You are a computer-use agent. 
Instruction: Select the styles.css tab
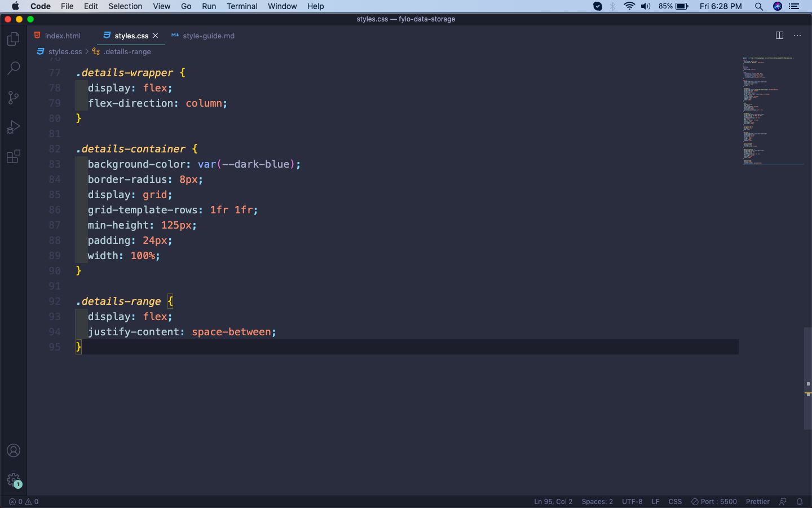coord(131,36)
